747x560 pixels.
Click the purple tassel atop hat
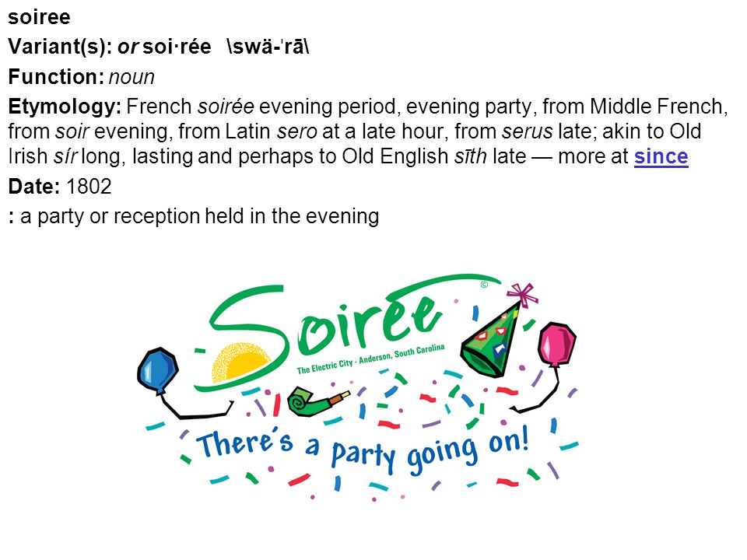pyautogui.click(x=523, y=295)
